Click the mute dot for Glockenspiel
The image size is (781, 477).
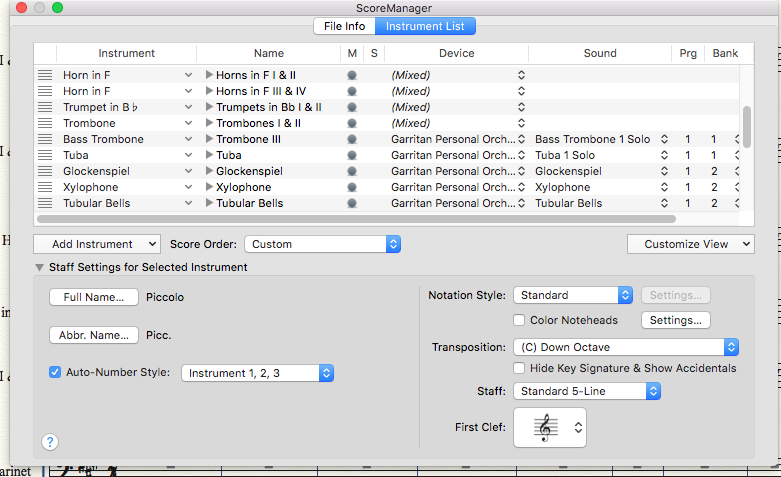click(352, 172)
